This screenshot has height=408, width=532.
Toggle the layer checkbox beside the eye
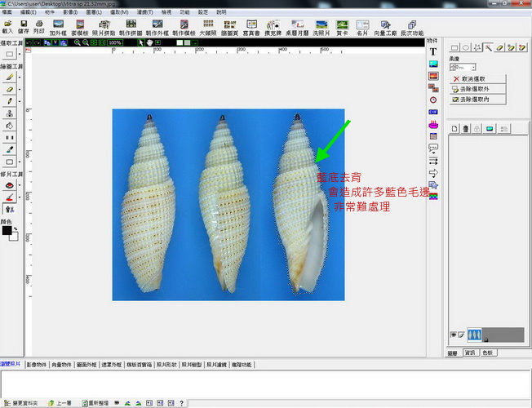tap(459, 335)
